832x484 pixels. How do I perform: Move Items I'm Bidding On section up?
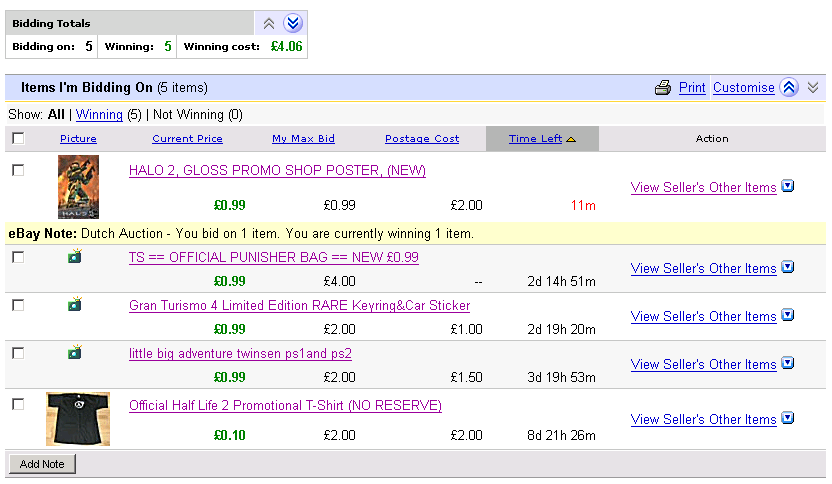pyautogui.click(x=789, y=88)
